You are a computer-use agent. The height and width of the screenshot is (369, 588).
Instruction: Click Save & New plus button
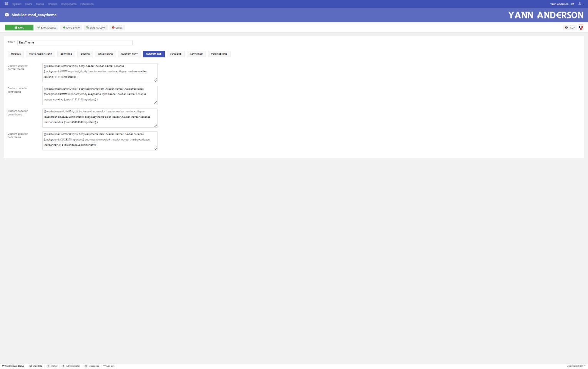(71, 28)
